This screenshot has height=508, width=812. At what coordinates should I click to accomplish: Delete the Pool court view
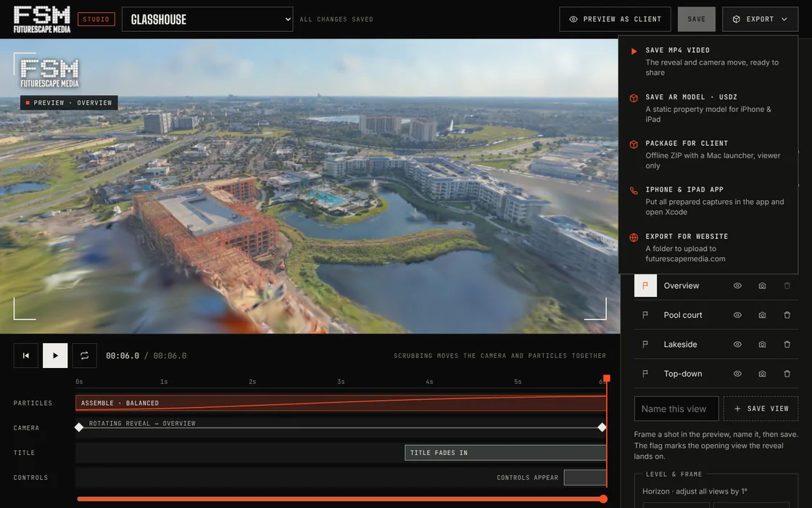pyautogui.click(x=787, y=315)
